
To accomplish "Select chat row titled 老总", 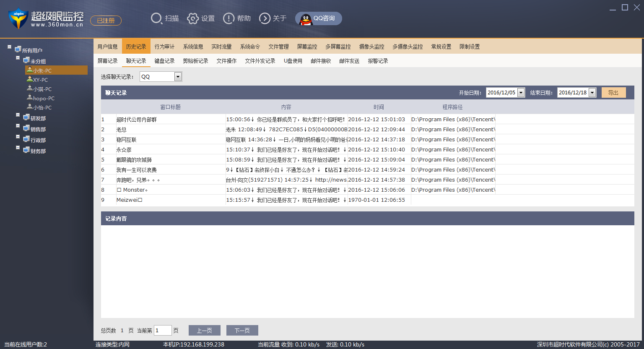I will 368,129.
